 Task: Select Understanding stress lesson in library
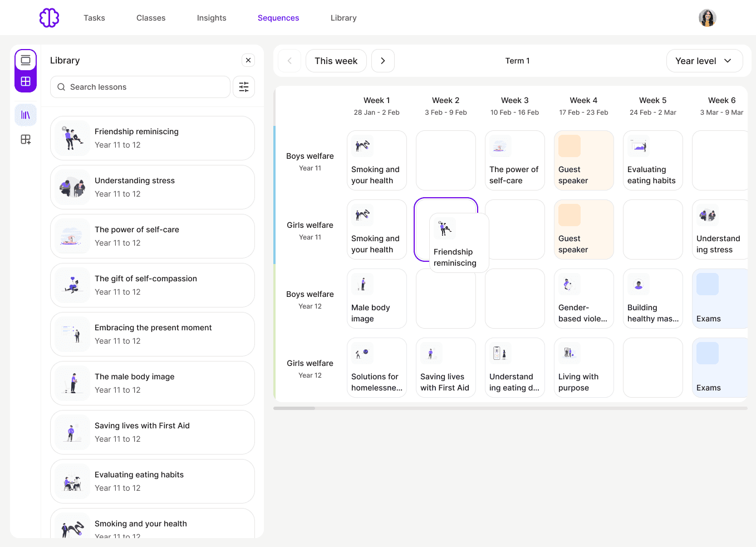(153, 187)
